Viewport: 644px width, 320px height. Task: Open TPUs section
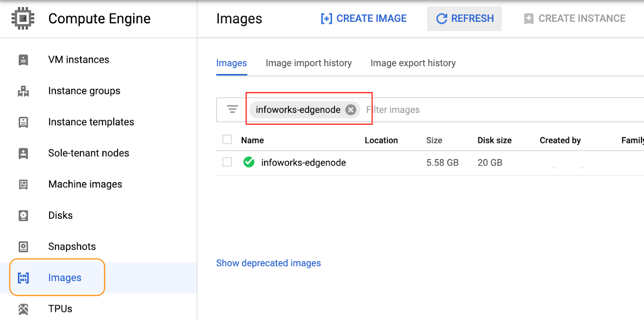click(60, 309)
